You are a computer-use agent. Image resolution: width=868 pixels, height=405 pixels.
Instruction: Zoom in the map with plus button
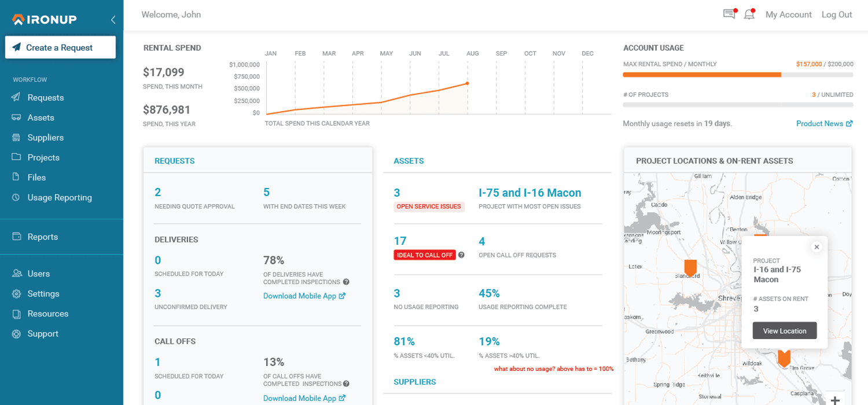click(835, 399)
